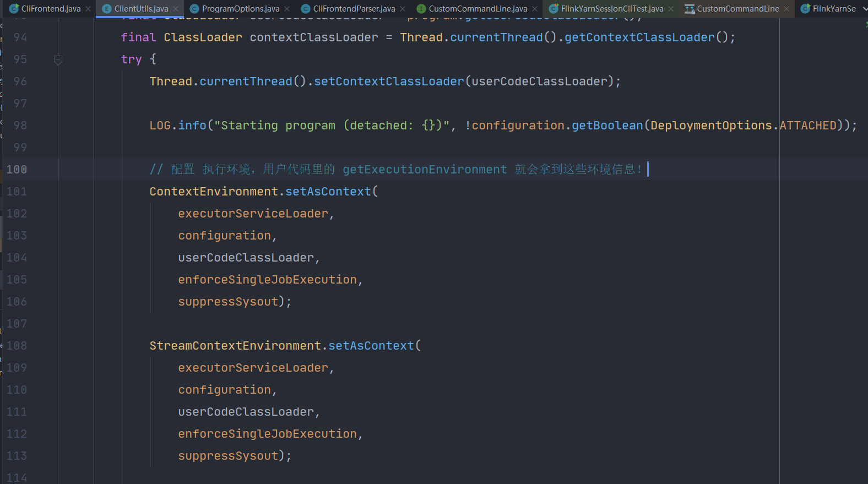Click 'configuration' argument on line 103
This screenshot has width=868, height=484.
coord(225,236)
